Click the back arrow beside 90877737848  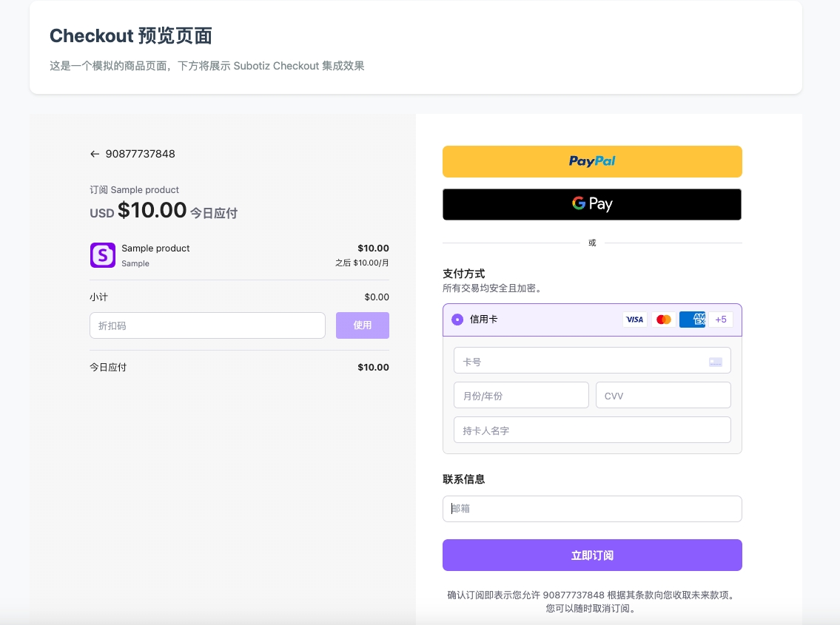(x=95, y=155)
